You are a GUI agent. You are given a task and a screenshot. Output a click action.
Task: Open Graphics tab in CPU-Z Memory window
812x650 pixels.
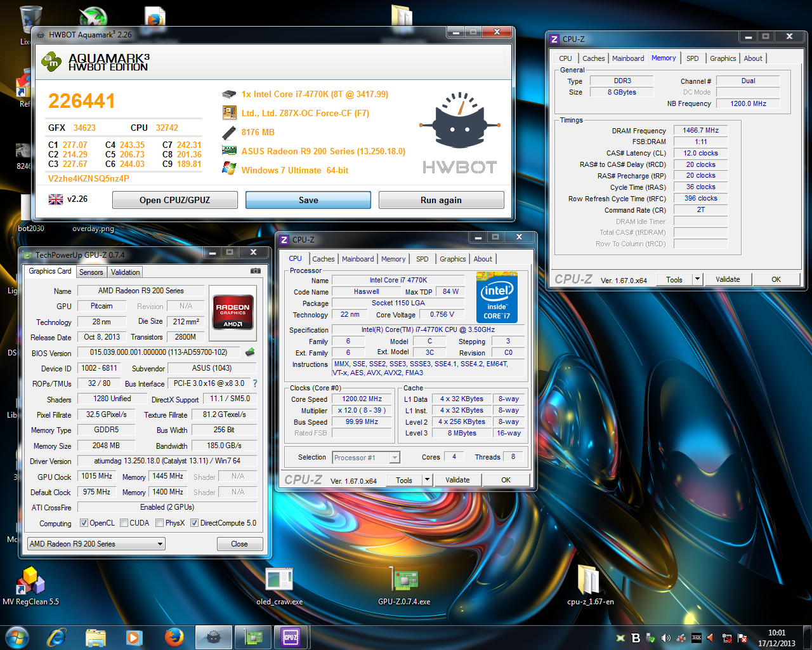pyautogui.click(x=723, y=58)
